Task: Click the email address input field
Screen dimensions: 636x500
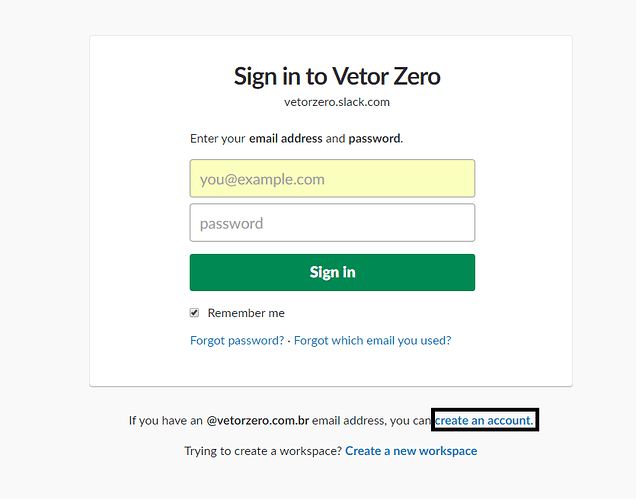Action: point(332,179)
